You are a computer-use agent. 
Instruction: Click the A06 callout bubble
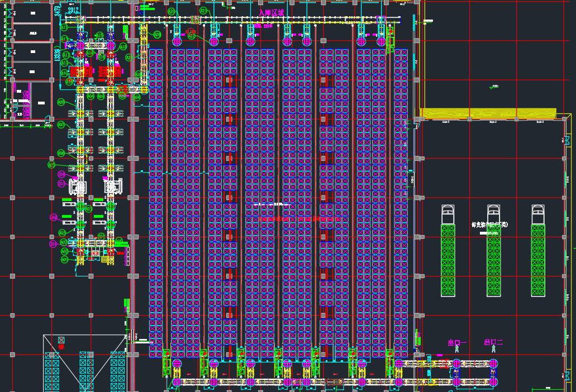(61, 153)
